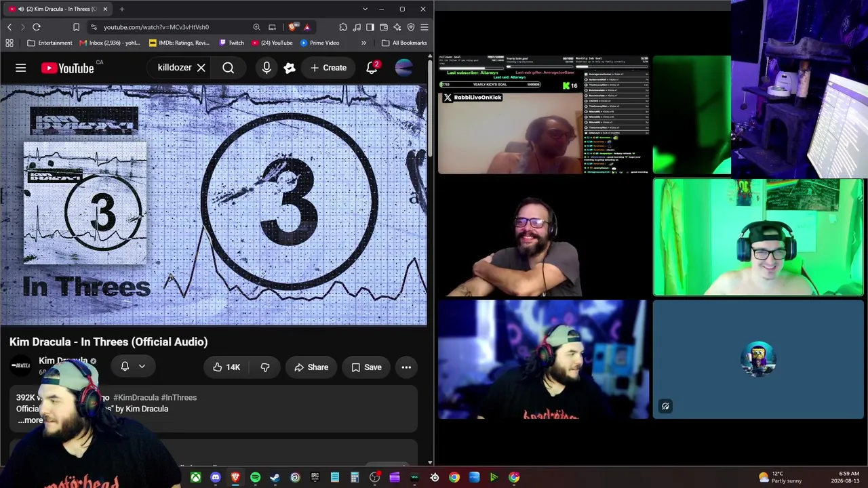Open the Brave VPN shield icon
868x488 pixels.
411,27
